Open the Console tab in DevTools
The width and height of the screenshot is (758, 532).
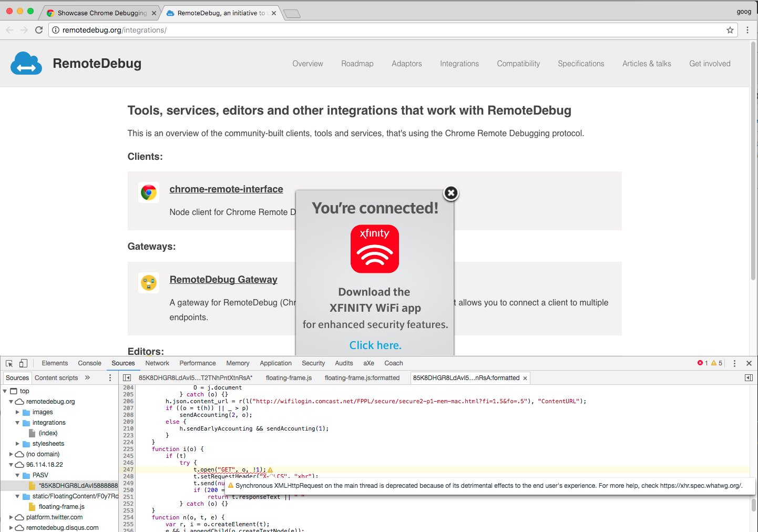coord(89,363)
